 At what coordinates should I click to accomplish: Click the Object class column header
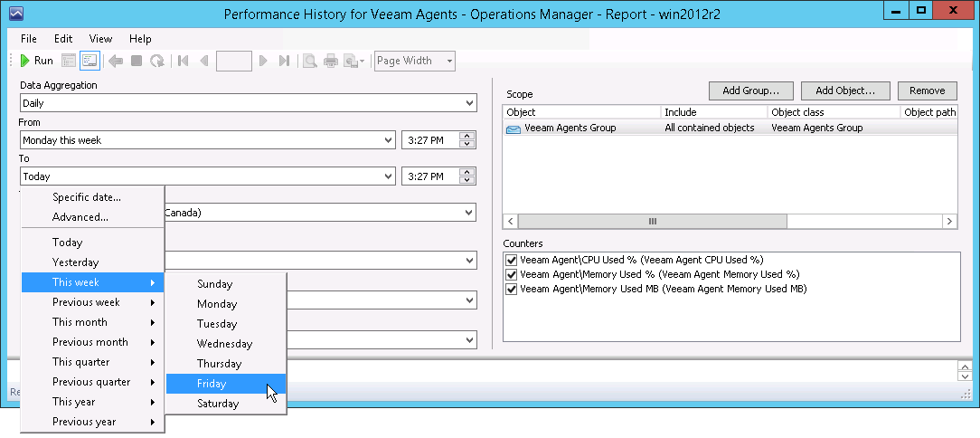click(834, 112)
